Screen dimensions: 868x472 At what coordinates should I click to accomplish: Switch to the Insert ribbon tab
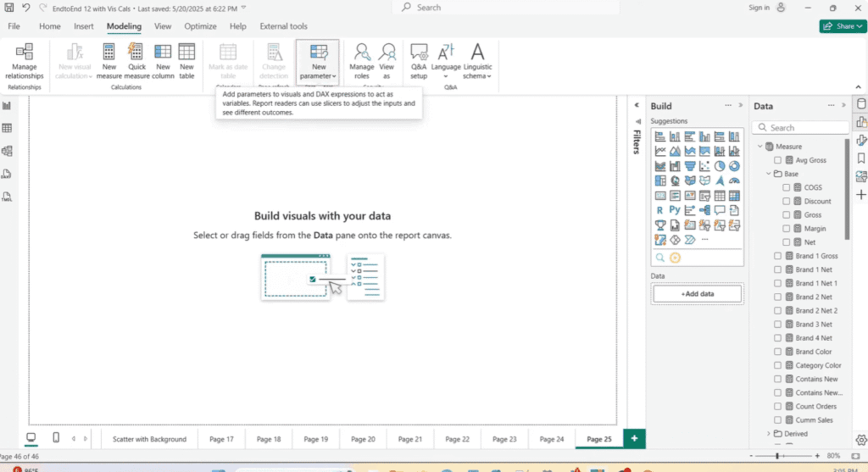[x=84, y=26]
